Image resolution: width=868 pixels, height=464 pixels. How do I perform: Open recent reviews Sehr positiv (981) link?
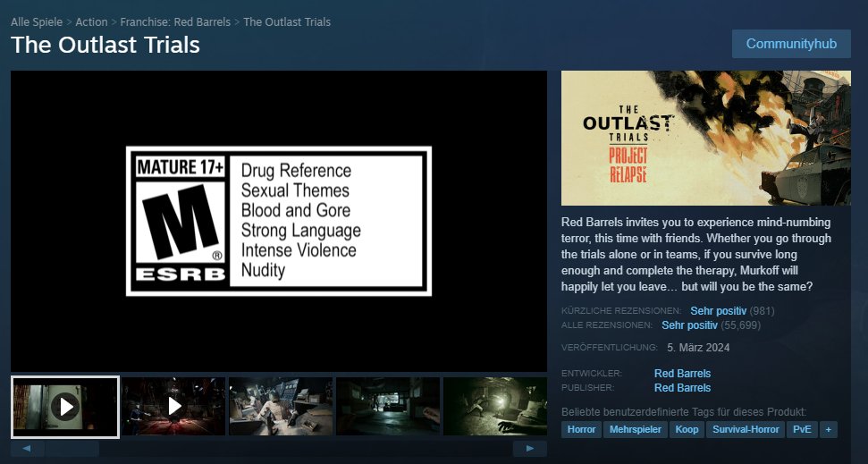[732, 310]
